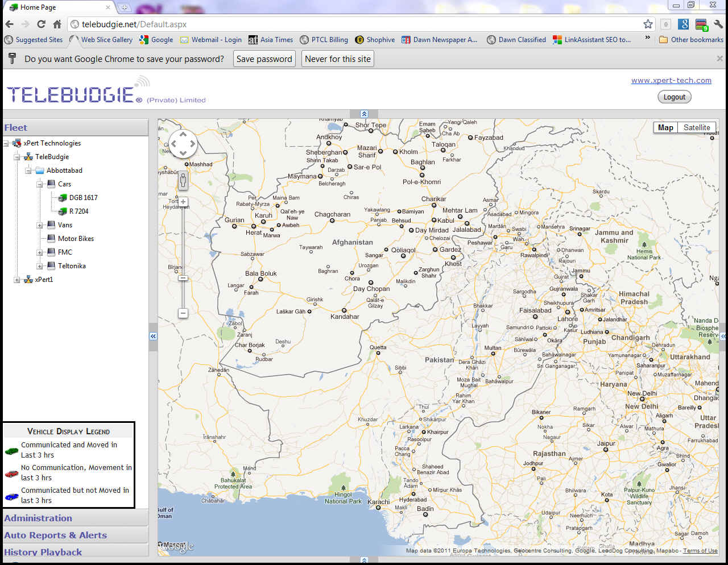Click the Street View pegman icon

click(x=183, y=181)
